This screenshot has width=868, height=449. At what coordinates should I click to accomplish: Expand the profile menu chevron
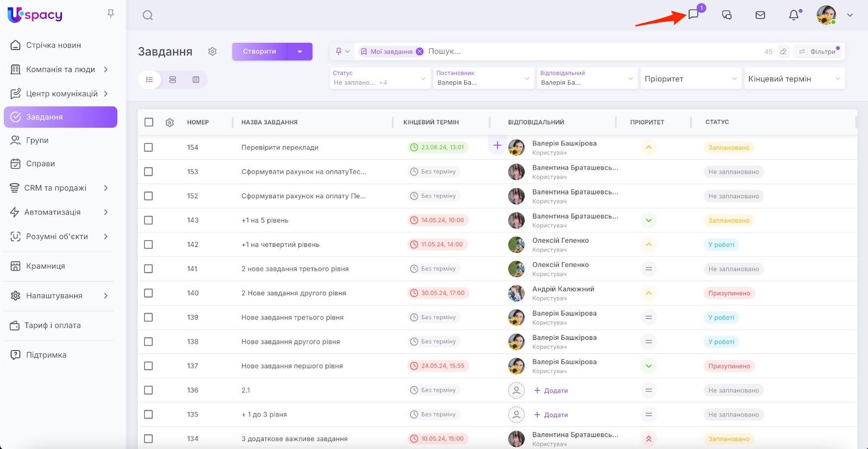click(850, 15)
